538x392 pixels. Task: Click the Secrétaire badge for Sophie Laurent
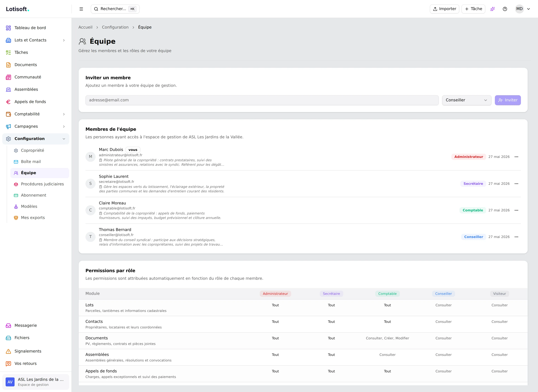[x=473, y=184]
